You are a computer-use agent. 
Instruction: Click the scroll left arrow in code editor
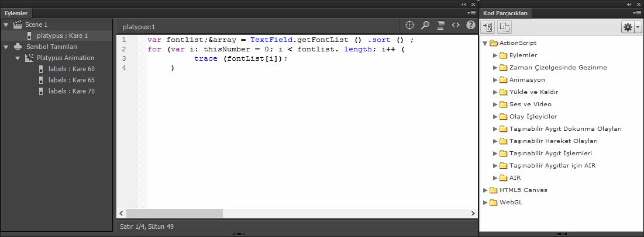point(120,213)
